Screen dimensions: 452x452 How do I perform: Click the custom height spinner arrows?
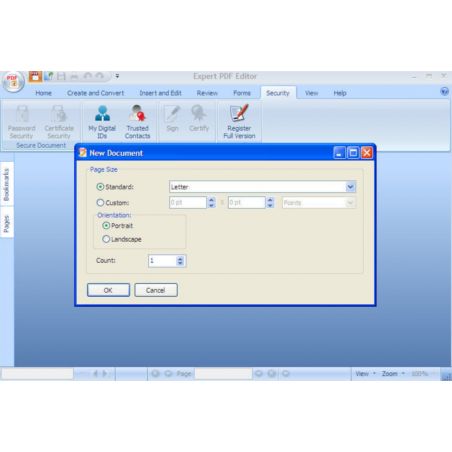click(270, 202)
